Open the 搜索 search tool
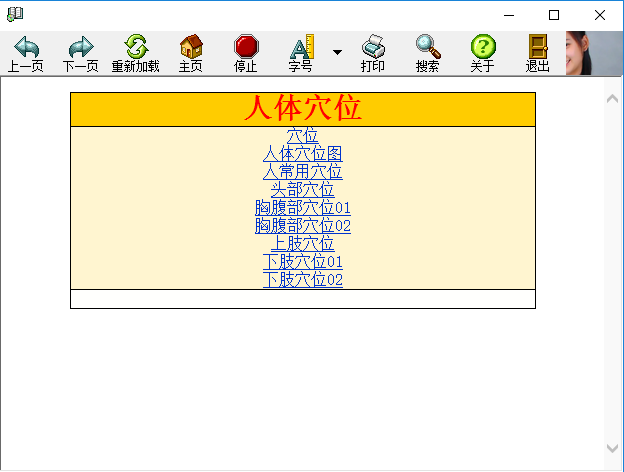 (x=427, y=47)
